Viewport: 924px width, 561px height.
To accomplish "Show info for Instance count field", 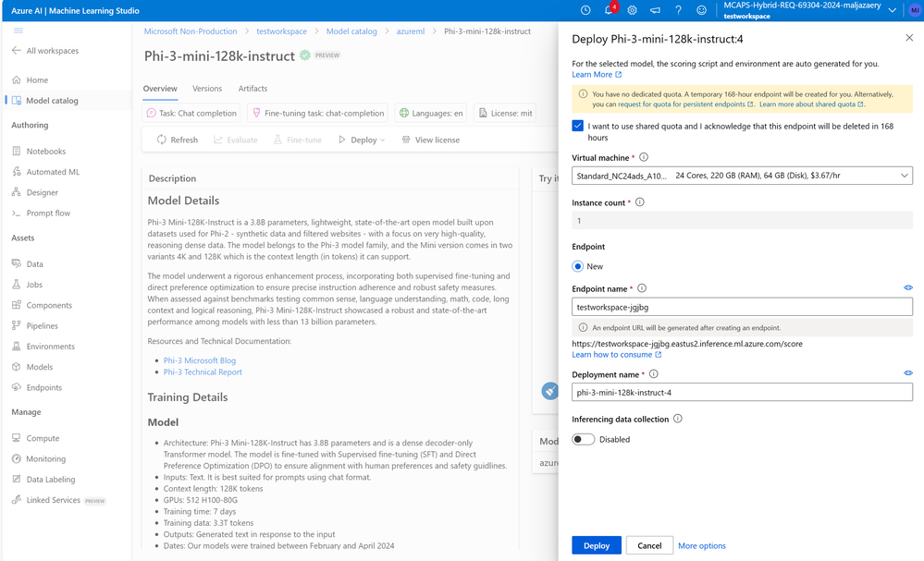I will point(639,201).
